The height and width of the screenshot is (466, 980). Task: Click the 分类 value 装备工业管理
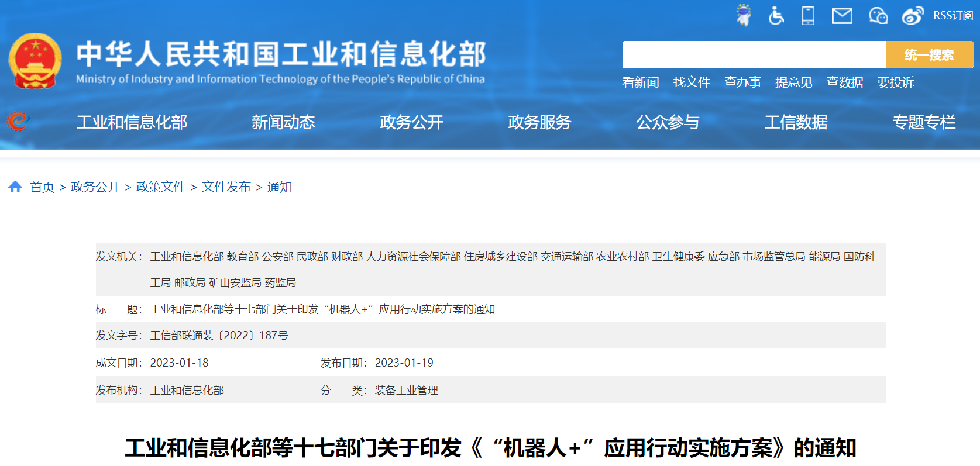pos(406,391)
